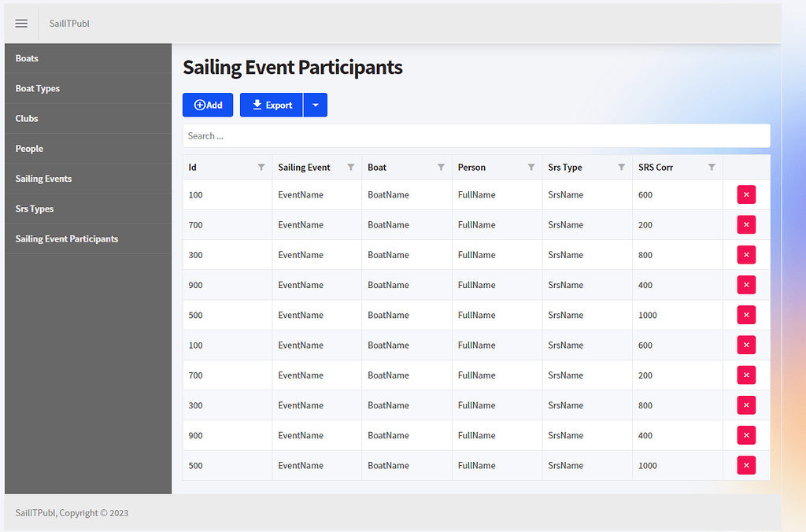Delete the row showing SRS Corr 1000
Image resolution: width=806 pixels, height=532 pixels.
click(745, 314)
